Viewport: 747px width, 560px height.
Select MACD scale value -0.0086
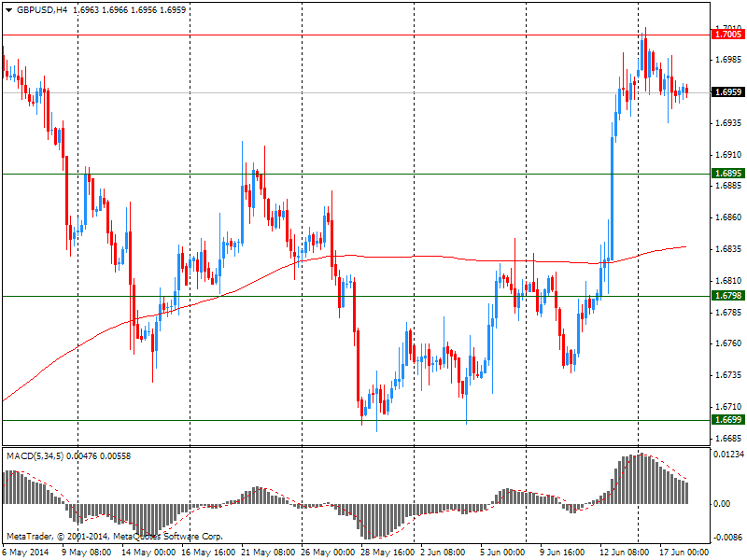(x=729, y=538)
